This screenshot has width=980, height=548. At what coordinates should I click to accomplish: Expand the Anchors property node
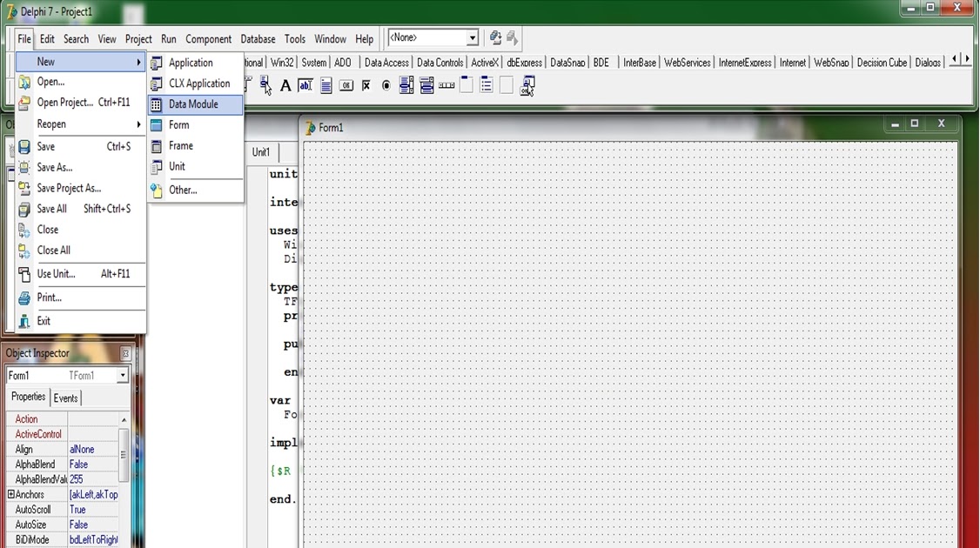point(10,494)
